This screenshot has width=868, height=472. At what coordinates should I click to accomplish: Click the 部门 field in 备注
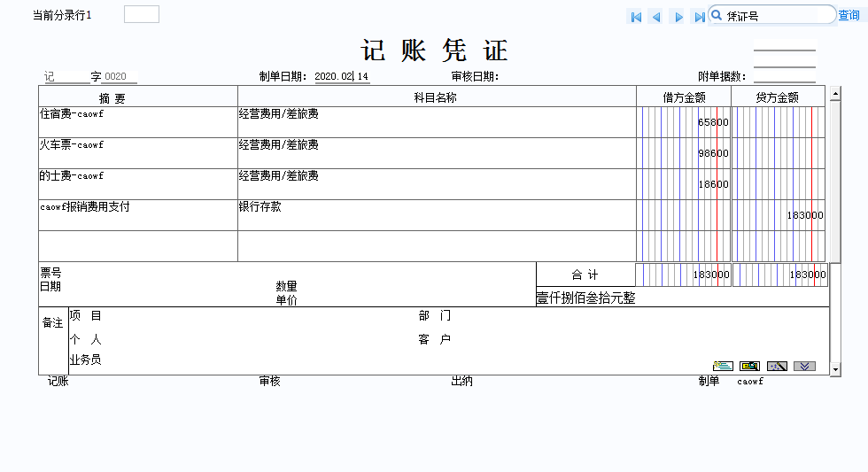tap(435, 315)
